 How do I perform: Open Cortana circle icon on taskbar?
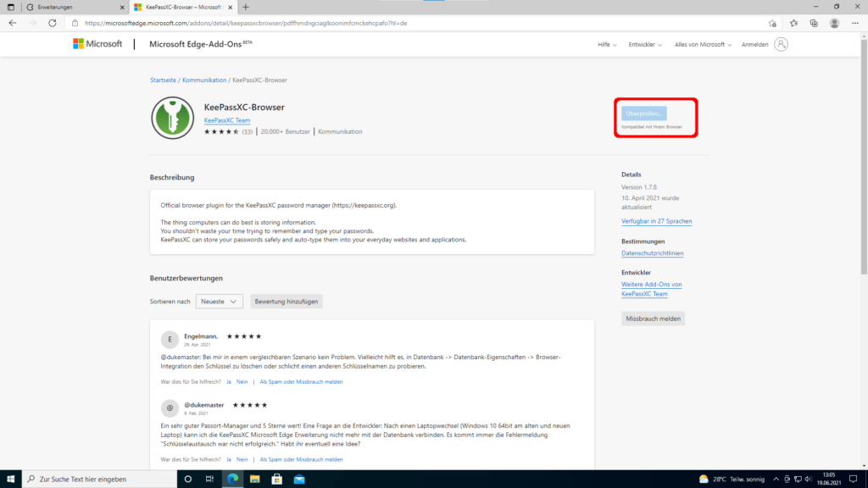(187, 480)
